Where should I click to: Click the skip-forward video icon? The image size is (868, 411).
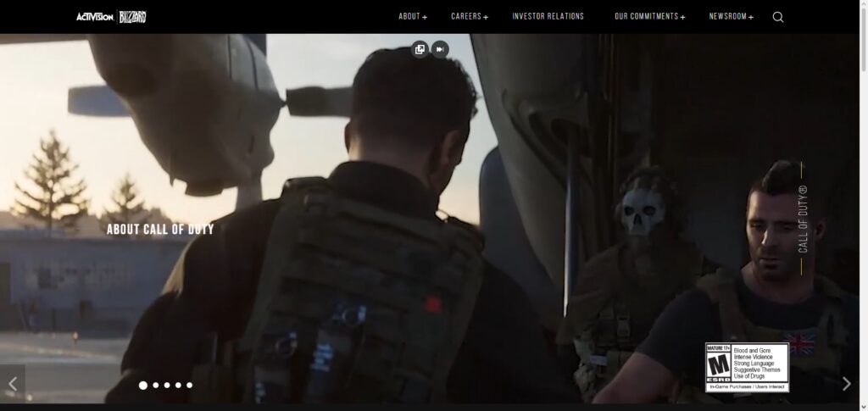(x=440, y=50)
